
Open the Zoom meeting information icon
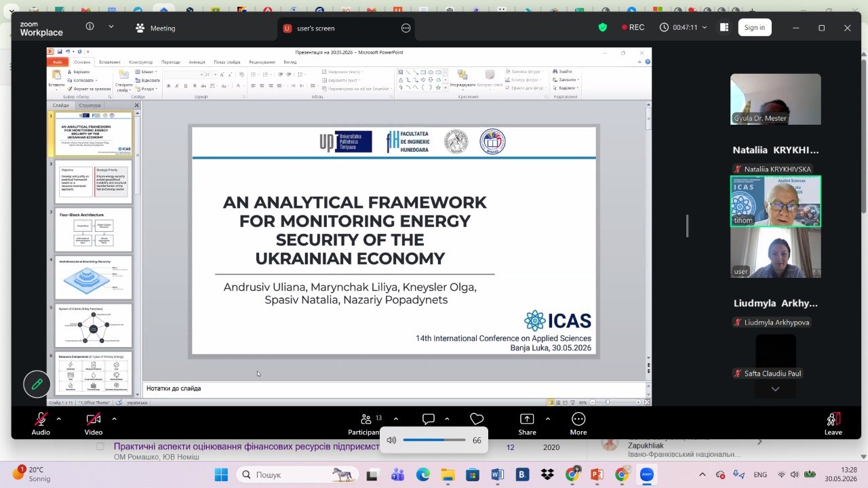90,27
